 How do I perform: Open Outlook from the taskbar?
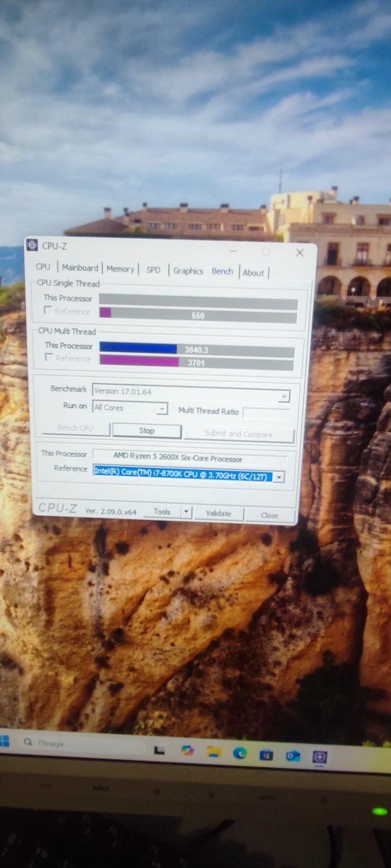(x=293, y=755)
